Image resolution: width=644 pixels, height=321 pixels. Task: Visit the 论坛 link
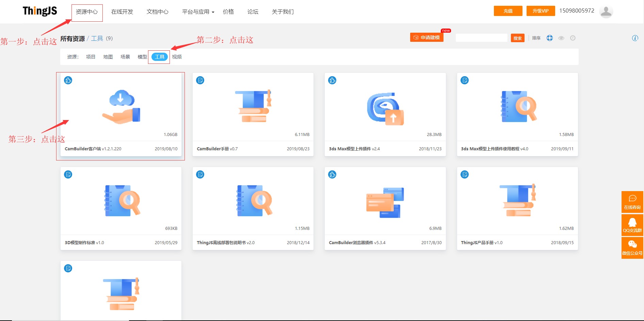click(253, 12)
